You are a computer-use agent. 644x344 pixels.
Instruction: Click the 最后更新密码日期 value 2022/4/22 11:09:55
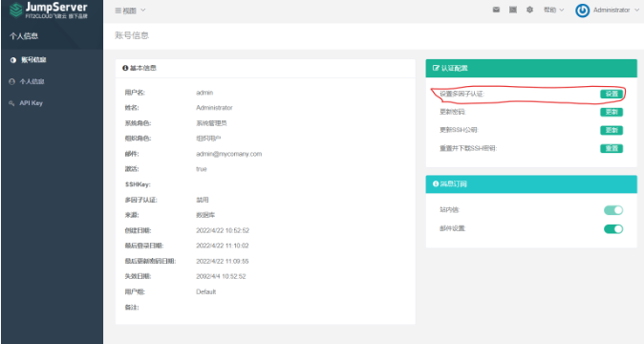click(223, 262)
